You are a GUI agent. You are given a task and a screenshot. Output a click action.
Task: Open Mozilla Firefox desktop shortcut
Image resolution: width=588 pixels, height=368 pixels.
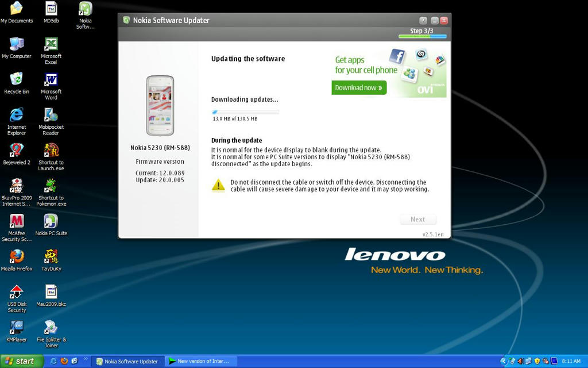tap(17, 260)
